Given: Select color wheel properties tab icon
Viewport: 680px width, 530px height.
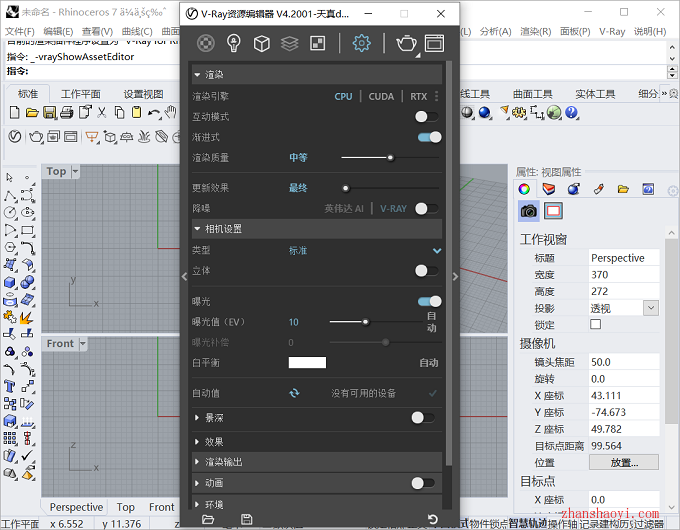Looking at the screenshot, I should [524, 189].
